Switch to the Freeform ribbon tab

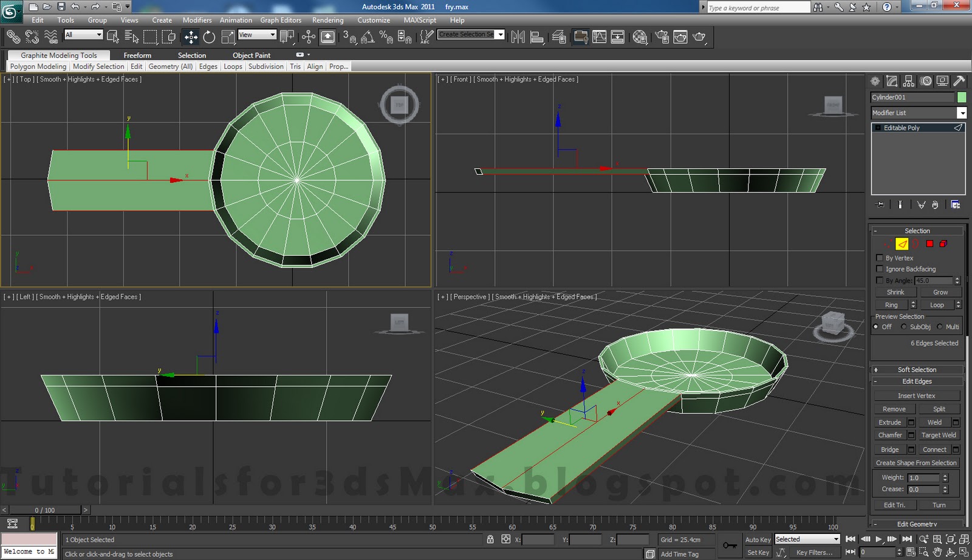137,55
